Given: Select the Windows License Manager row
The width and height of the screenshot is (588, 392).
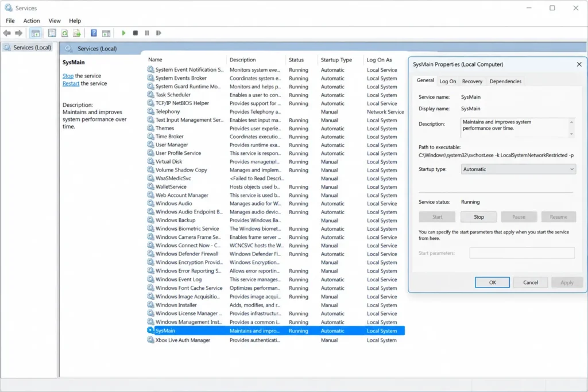Looking at the screenshot, I should point(276,314).
